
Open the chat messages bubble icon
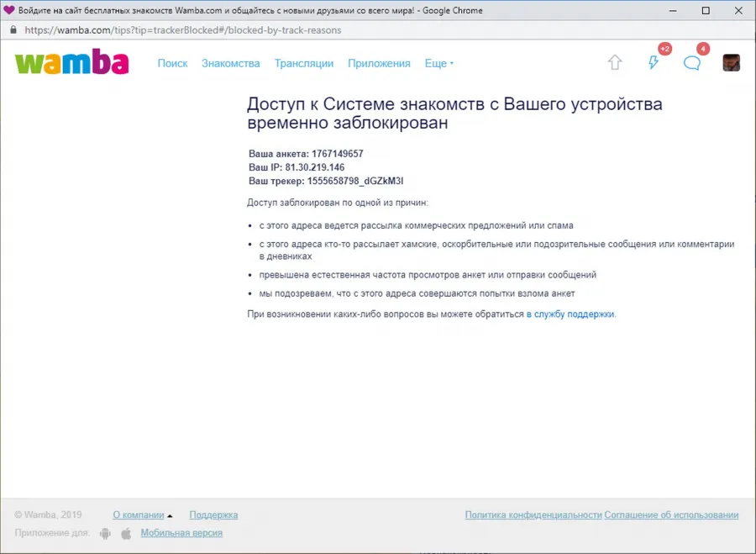(x=692, y=63)
